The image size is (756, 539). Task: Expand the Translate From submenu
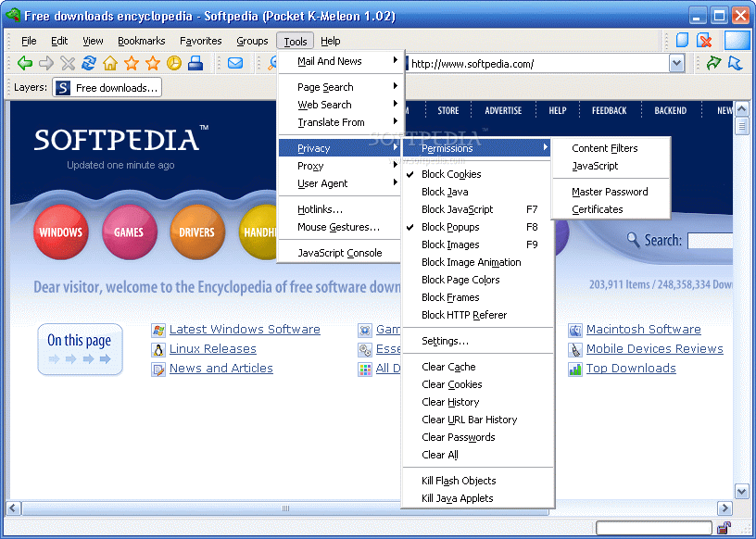[340, 122]
